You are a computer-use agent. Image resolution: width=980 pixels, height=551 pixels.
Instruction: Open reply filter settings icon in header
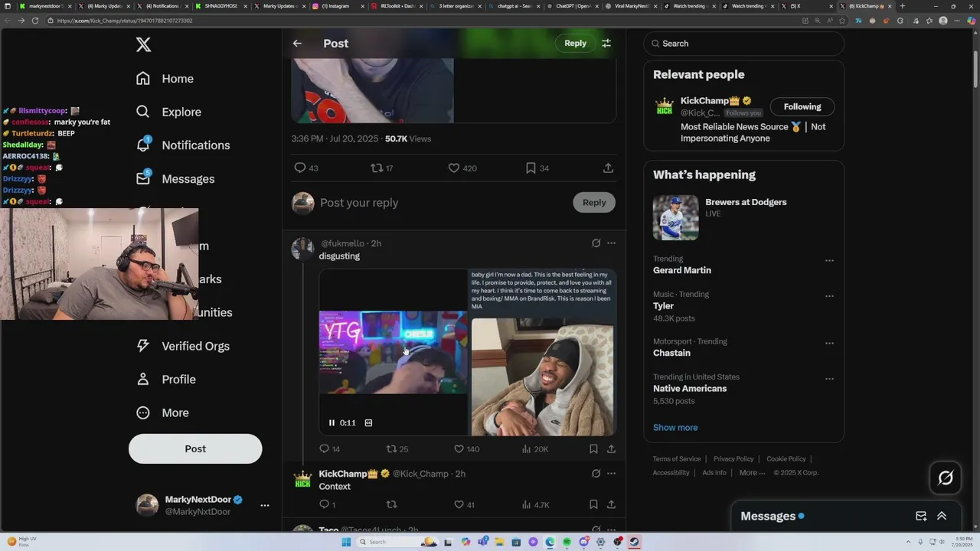606,44
